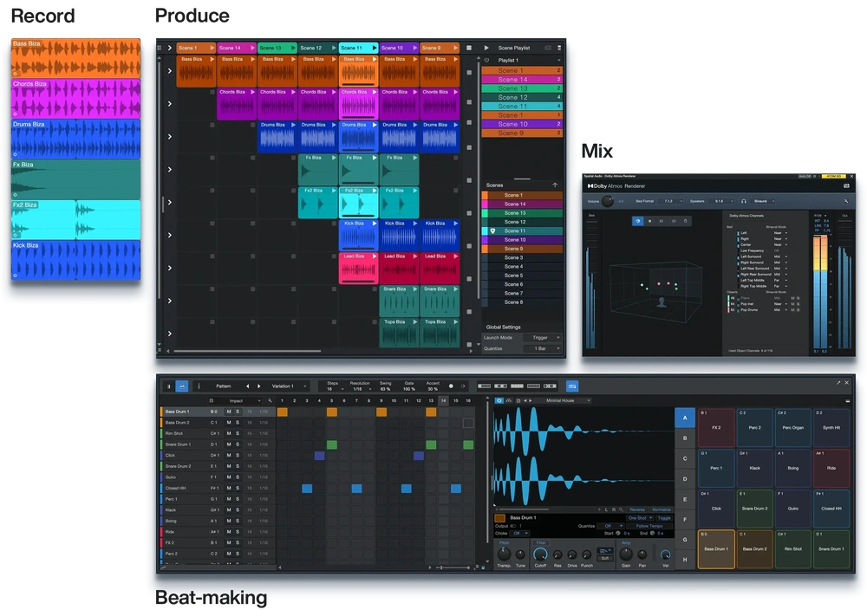
Task: Switch to melodic keyboard mode in the pattern editor
Action: 167,386
